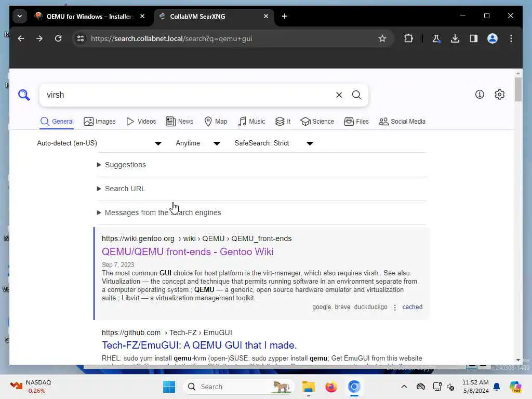The image size is (532, 399).
Task: Go forward in browser history
Action: [39, 38]
